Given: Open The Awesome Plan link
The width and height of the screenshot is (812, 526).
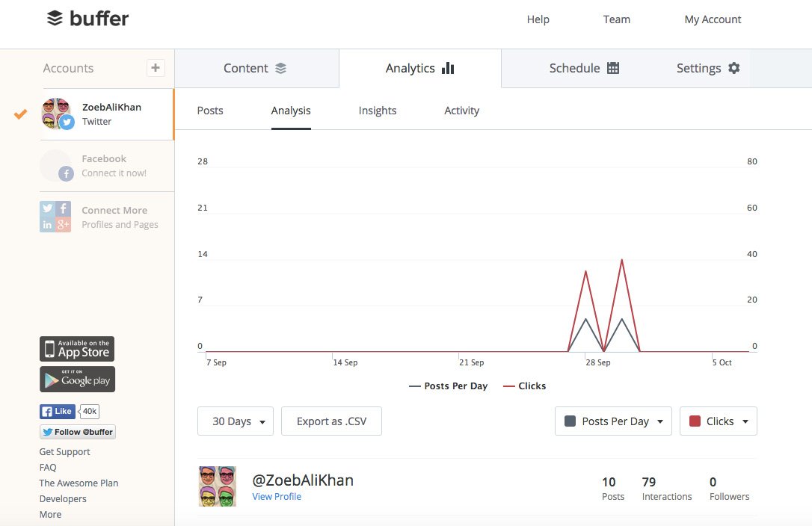Looking at the screenshot, I should coord(79,483).
